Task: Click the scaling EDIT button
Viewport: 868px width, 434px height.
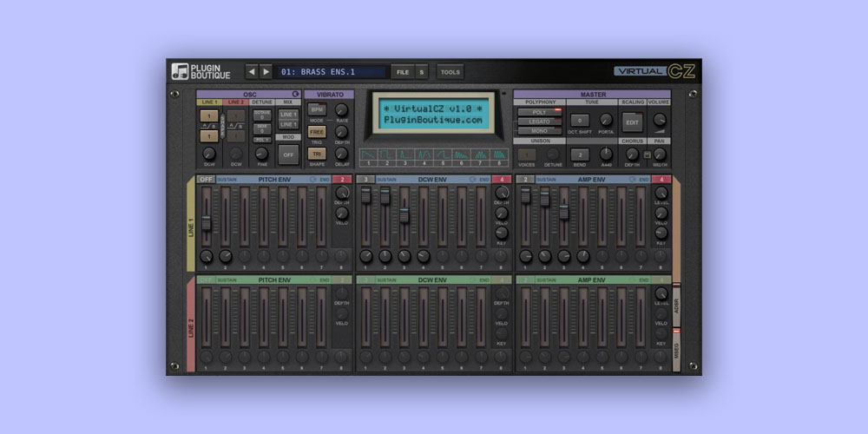Action: 632,122
